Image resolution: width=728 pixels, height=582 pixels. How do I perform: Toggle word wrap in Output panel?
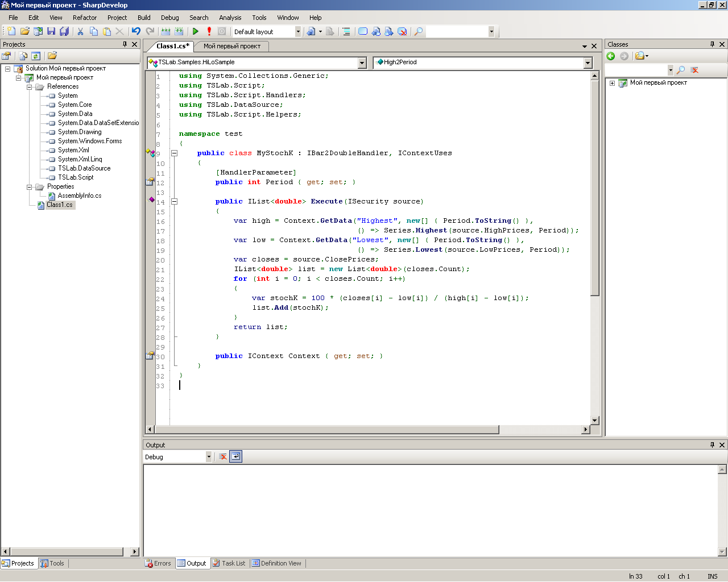coord(236,456)
